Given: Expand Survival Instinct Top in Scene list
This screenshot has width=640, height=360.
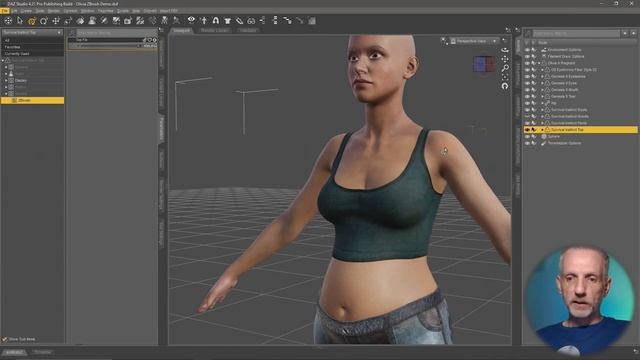Looking at the screenshot, I should [x=542, y=130].
